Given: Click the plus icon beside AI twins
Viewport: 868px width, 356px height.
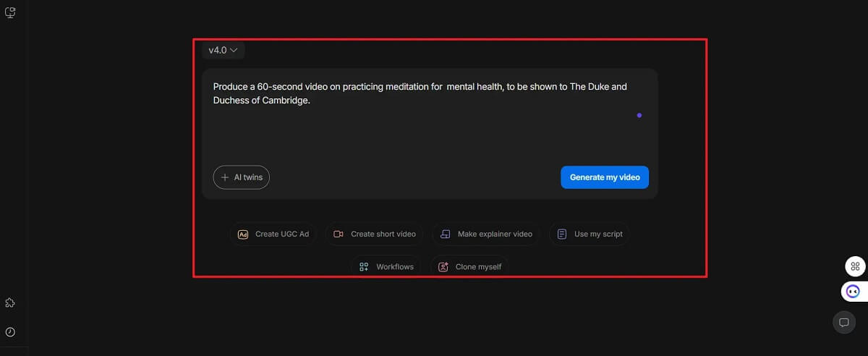Looking at the screenshot, I should pos(225,177).
